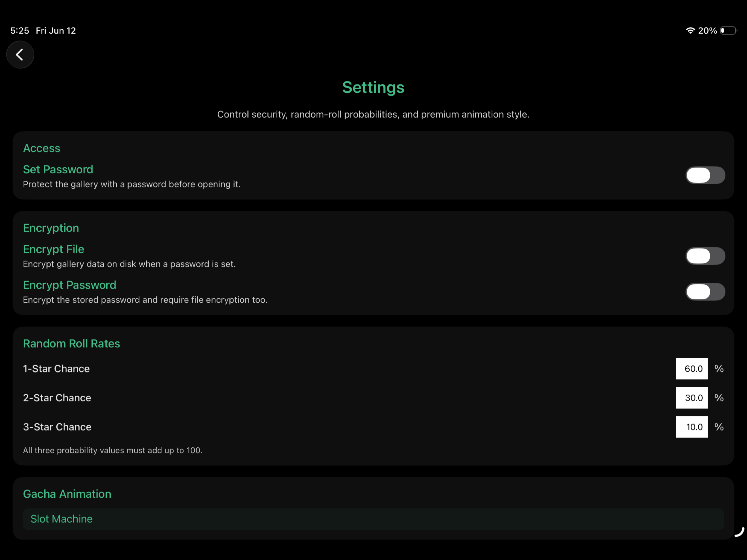Click the Settings page title
The width and height of the screenshot is (747, 560).
point(373,87)
